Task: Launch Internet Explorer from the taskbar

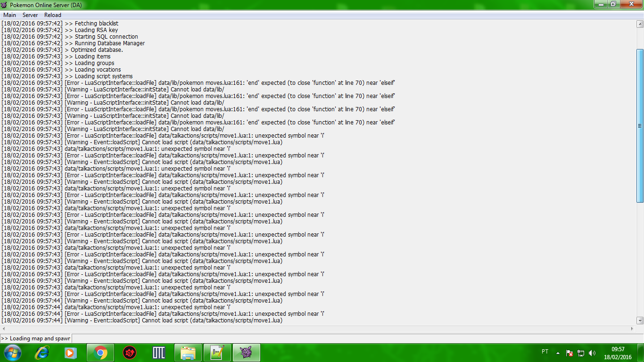Action: coord(42,353)
